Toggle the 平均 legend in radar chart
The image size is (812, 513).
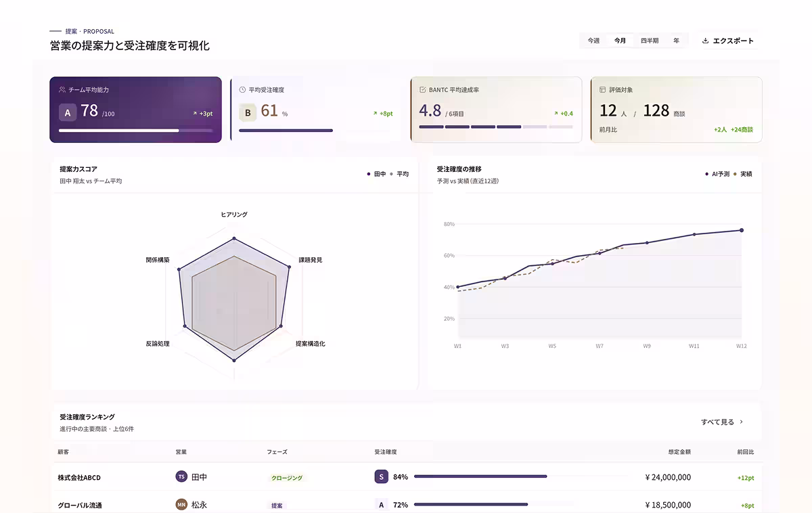(399, 174)
